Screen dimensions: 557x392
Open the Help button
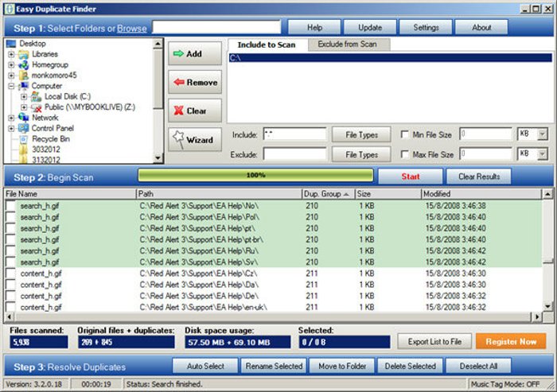[314, 28]
